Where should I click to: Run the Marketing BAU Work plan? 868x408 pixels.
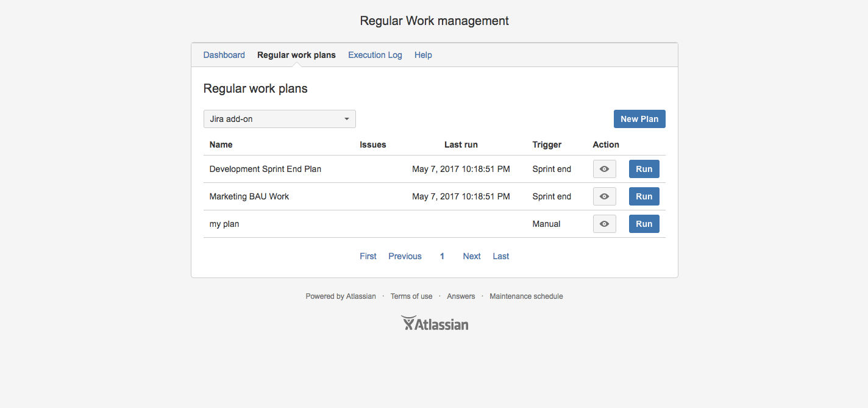pyautogui.click(x=644, y=196)
